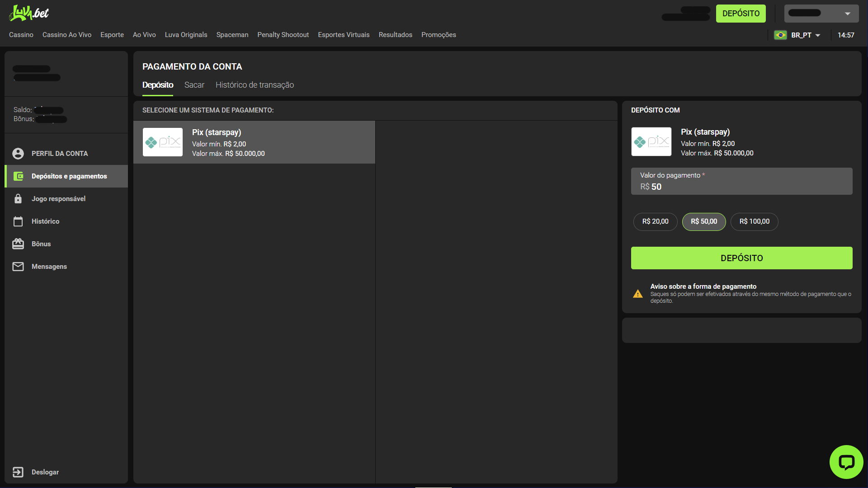Click the Deslogar exit icon
Screen dimensions: 868x488
tap(18, 472)
